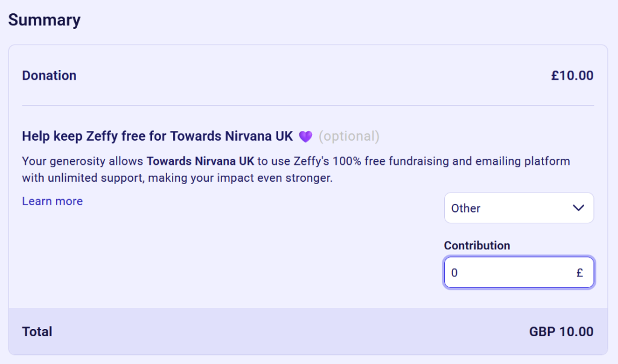This screenshot has height=364, width=618.
Task: Click the dropdown chevron arrow icon
Action: [578, 208]
